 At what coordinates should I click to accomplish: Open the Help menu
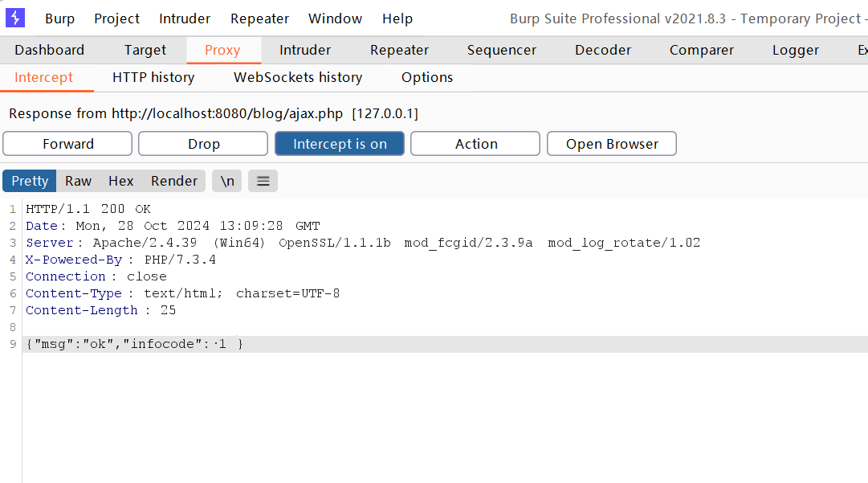pos(397,18)
